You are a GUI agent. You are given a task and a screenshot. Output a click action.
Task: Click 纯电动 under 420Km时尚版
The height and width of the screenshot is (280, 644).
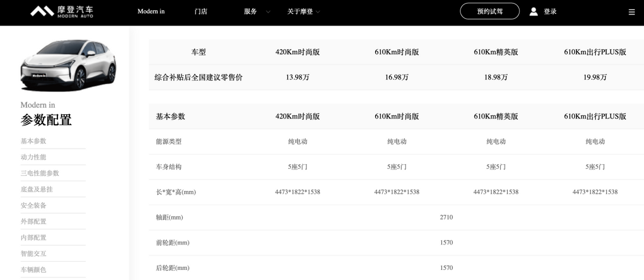tap(297, 142)
